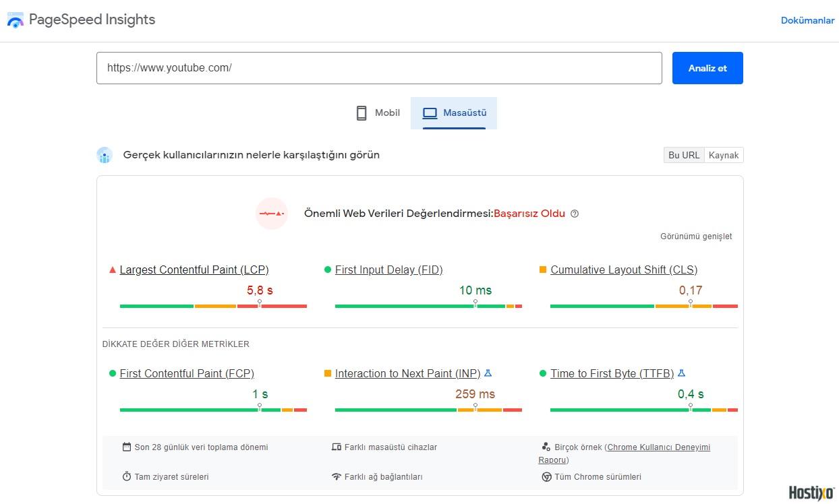Click the green dot beside First Input Delay
This screenshot has height=504, width=839.
point(328,270)
